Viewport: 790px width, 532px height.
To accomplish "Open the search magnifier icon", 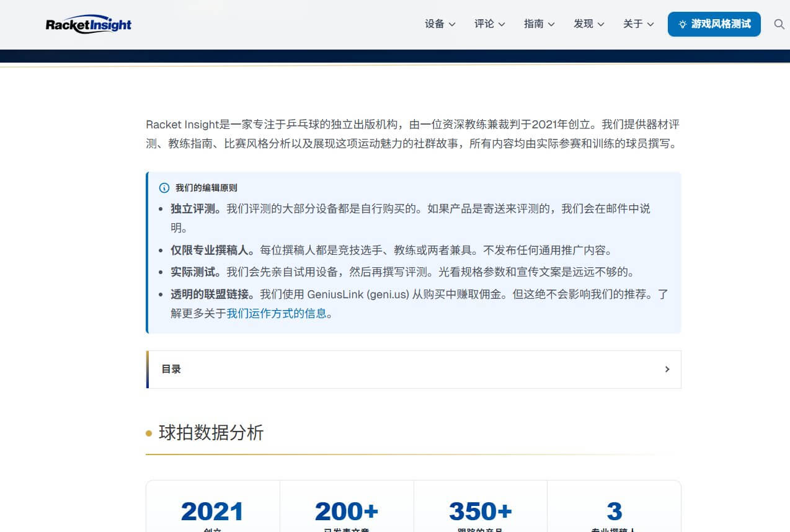I will (779, 24).
